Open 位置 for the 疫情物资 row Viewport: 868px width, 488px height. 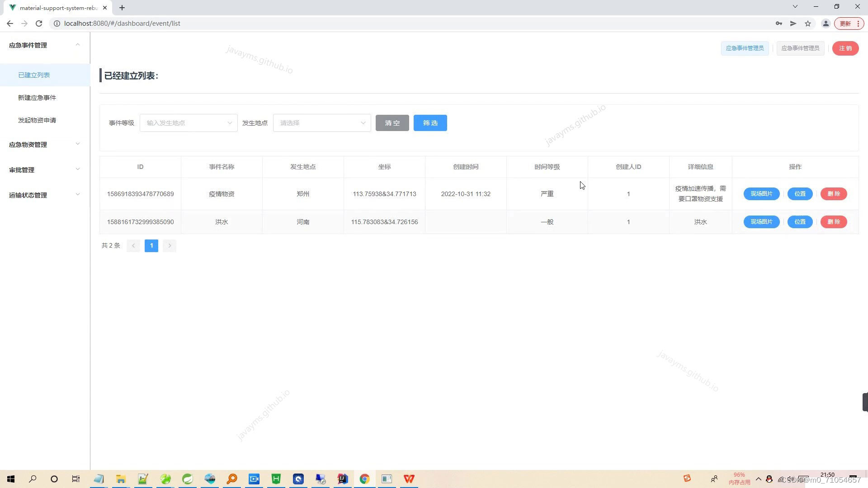click(800, 194)
